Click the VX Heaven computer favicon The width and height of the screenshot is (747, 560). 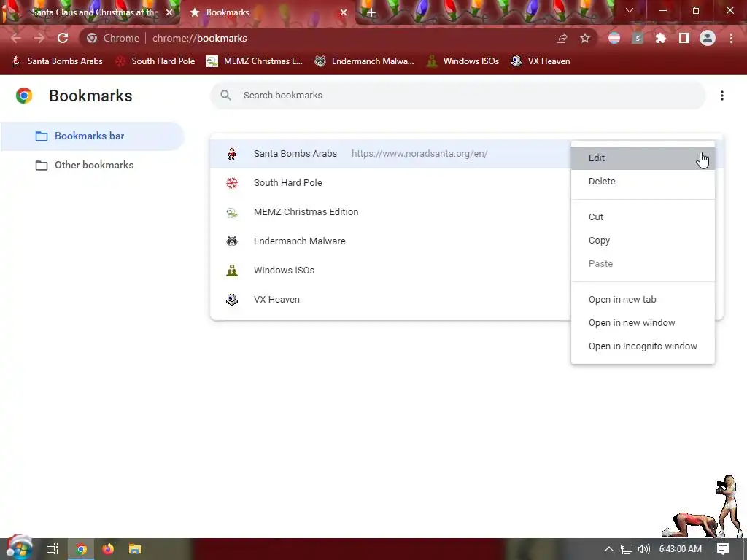point(232,300)
